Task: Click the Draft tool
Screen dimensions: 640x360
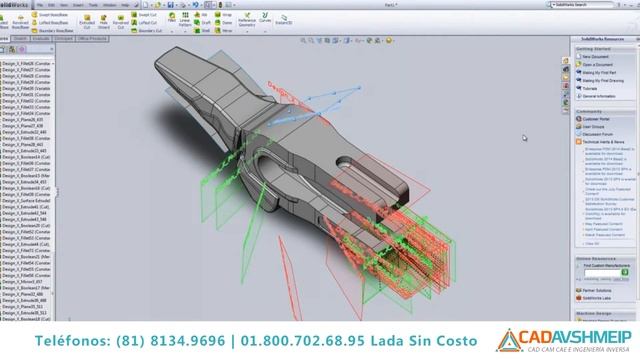Action: click(202, 22)
